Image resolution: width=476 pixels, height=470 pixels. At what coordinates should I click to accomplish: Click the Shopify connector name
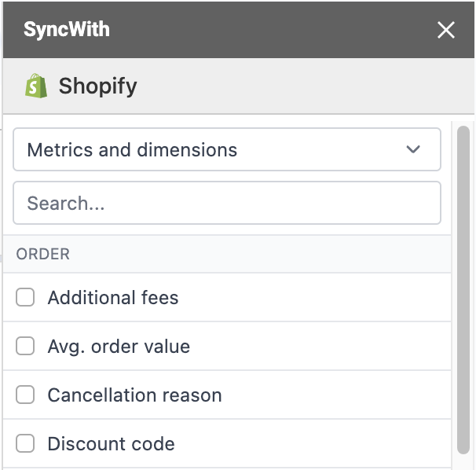(97, 86)
